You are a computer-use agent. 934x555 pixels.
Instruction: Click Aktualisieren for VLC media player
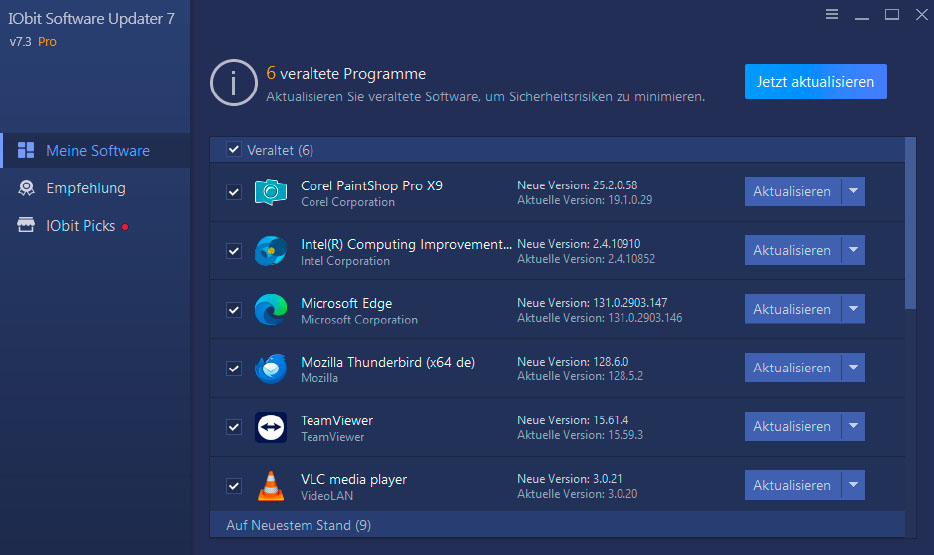[x=793, y=485]
